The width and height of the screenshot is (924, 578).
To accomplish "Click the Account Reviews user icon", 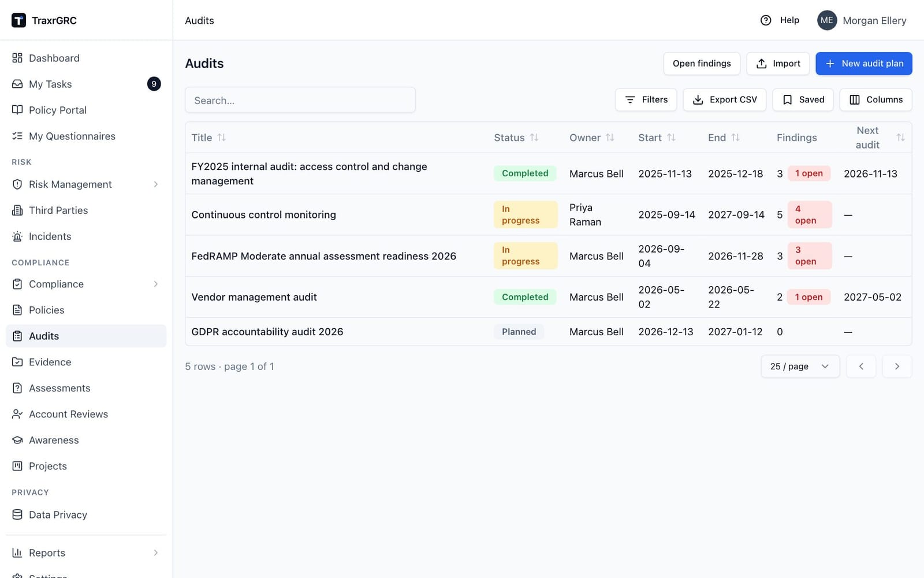I will 17,414.
